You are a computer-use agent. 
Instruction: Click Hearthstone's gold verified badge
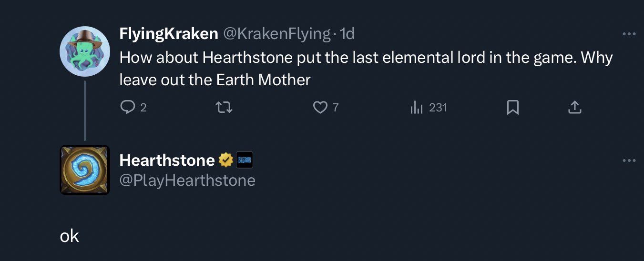coord(225,160)
